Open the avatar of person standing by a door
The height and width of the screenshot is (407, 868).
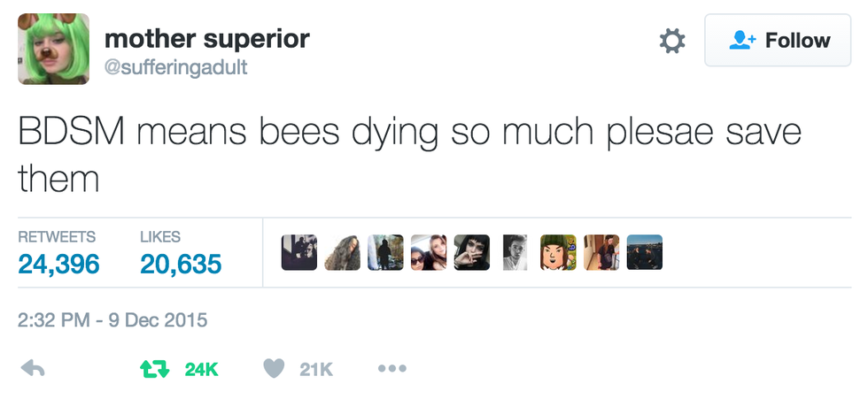coord(601,252)
